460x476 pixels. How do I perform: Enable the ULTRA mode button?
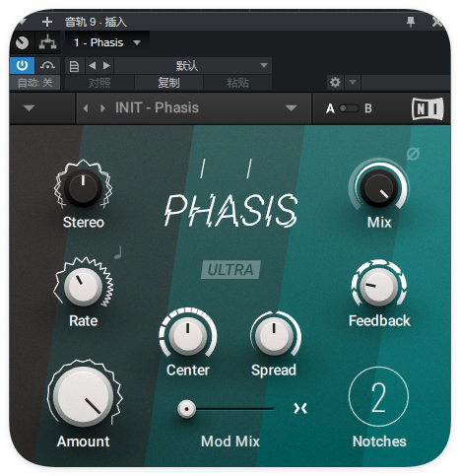click(x=230, y=270)
